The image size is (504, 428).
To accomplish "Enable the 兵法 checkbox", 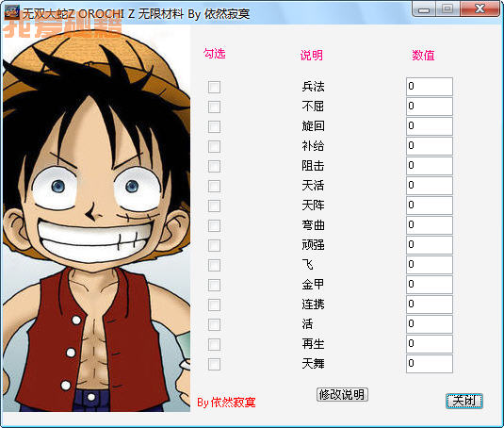I will pyautogui.click(x=214, y=87).
